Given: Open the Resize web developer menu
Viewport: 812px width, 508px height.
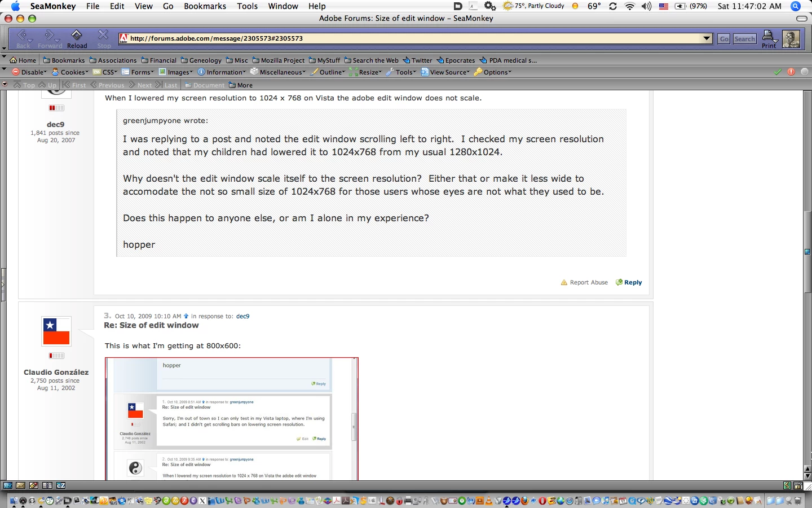Looking at the screenshot, I should point(366,72).
